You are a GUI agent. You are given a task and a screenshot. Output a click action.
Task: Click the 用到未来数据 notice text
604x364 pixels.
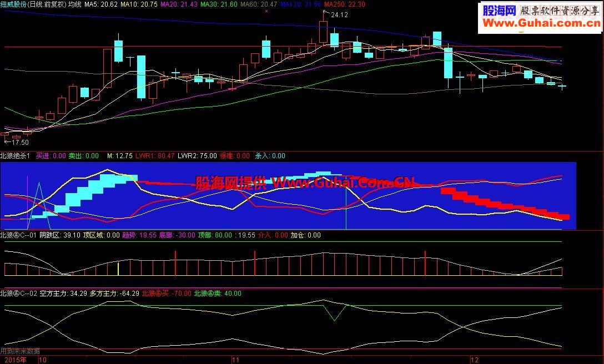coord(20,351)
